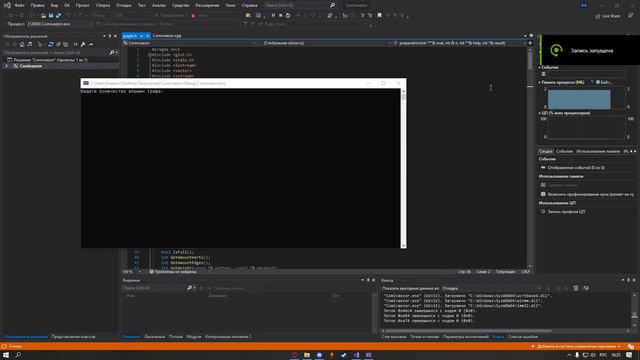Switch to the Список ошибок tab
Screen dimensions: 640x360
pos(523,337)
